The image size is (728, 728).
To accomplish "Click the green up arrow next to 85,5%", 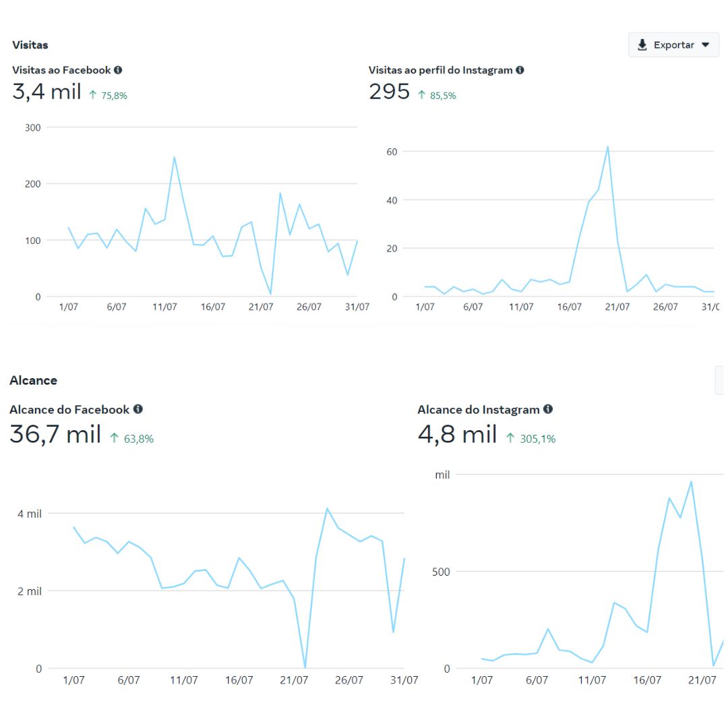I will (x=421, y=95).
